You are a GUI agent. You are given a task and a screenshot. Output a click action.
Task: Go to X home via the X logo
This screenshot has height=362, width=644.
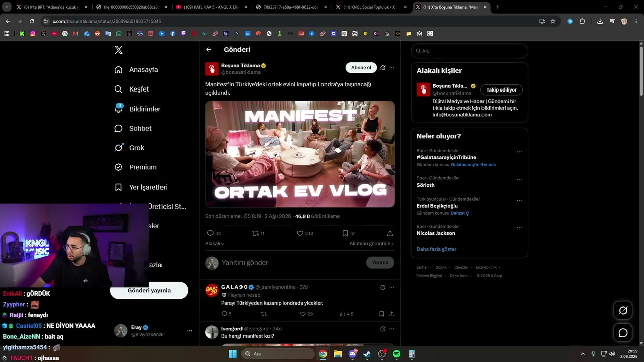coord(119,50)
